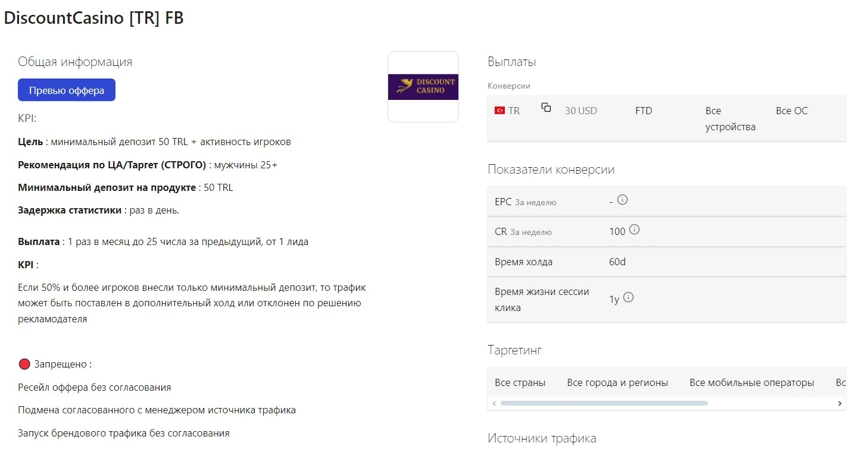Click the Turkey flag icon in conversions
The height and width of the screenshot is (449, 868).
(499, 111)
